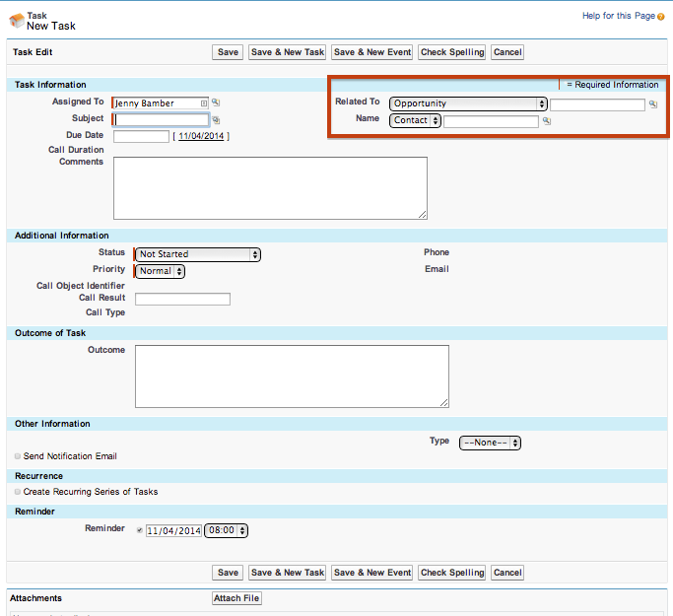
Task: Click into the Outcome text area
Action: click(x=292, y=376)
